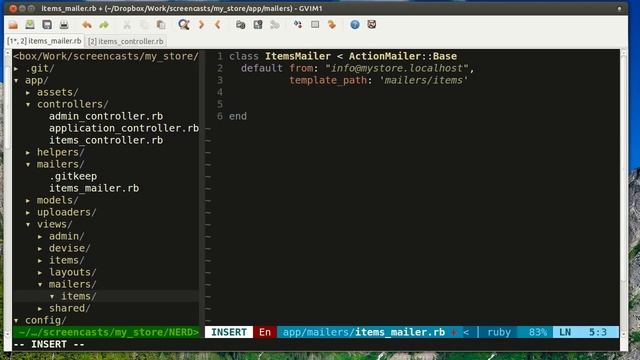Click the Run Script toolbar icon

[275, 25]
